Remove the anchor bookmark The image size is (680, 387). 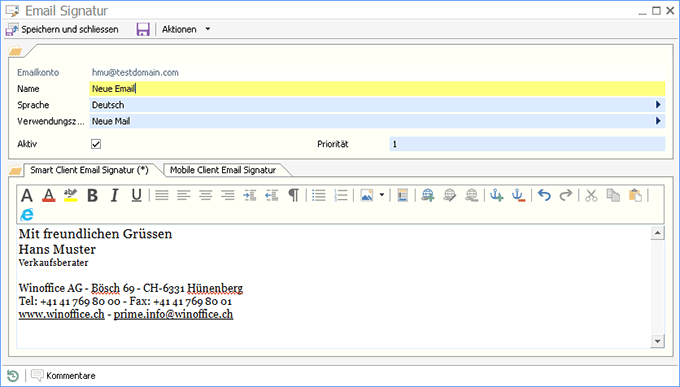pyautogui.click(x=519, y=196)
